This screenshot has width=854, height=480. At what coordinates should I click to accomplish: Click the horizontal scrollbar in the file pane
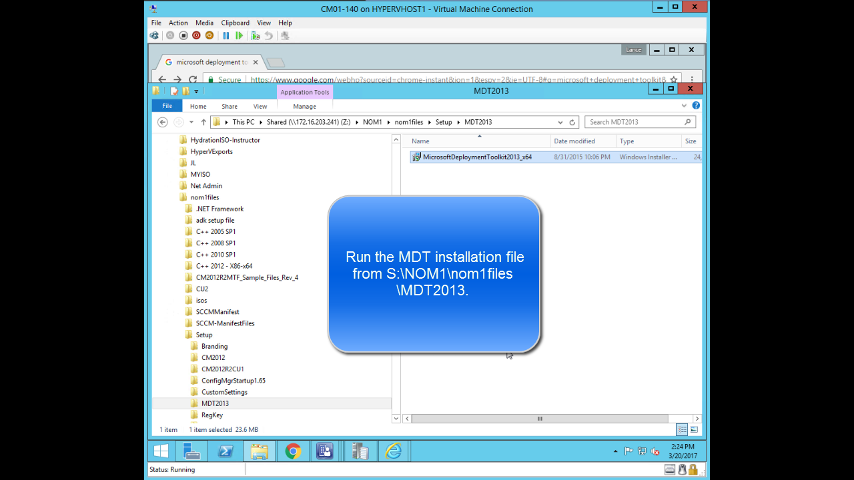coord(540,418)
